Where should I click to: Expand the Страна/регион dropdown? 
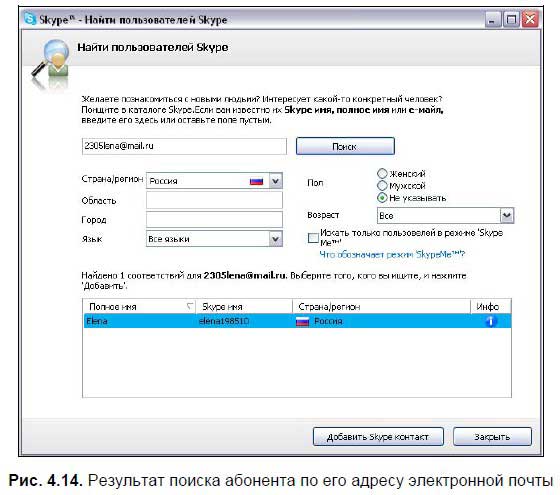[x=275, y=181]
